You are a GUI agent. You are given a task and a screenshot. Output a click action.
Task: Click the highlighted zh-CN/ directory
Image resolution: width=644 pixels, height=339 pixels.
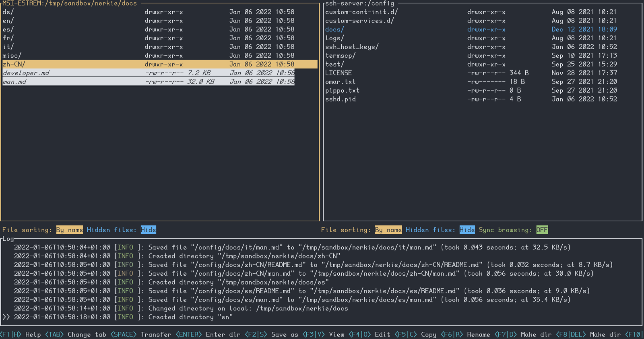tap(160, 64)
